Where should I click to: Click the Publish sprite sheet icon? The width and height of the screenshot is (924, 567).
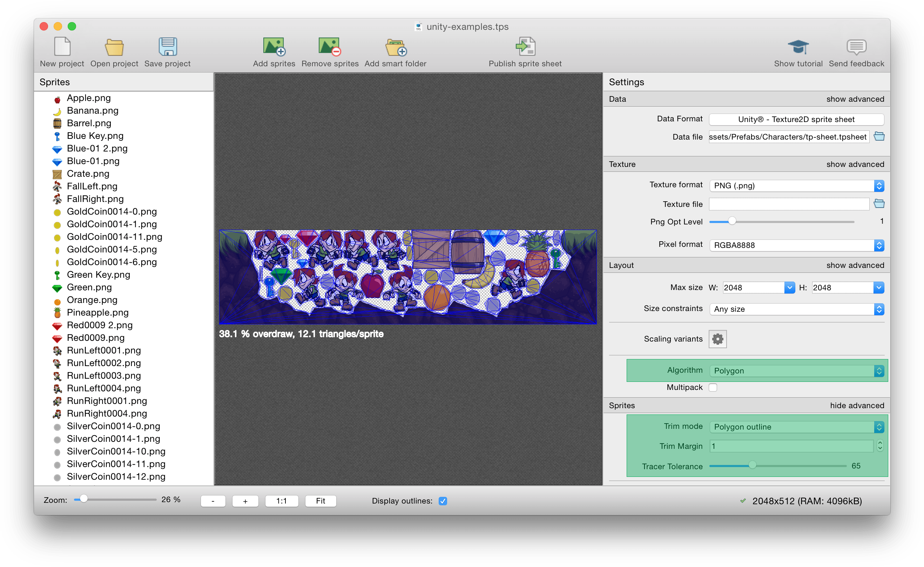tap(525, 47)
